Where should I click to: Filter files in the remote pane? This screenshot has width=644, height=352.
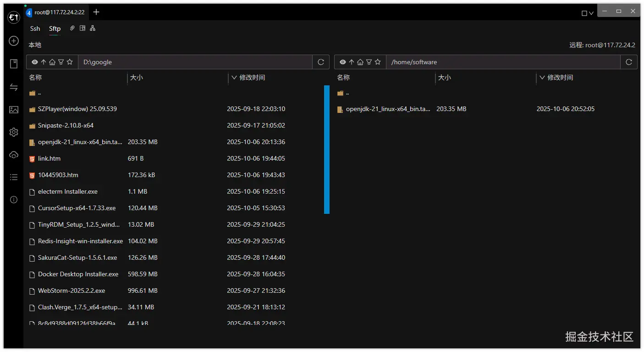[369, 62]
